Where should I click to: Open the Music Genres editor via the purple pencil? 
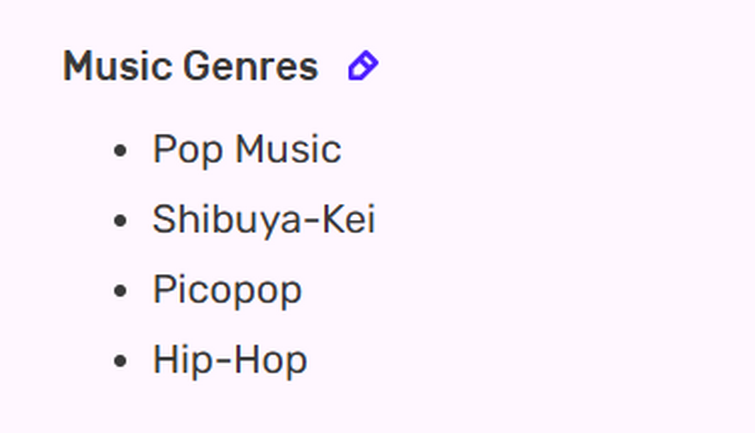pos(363,65)
